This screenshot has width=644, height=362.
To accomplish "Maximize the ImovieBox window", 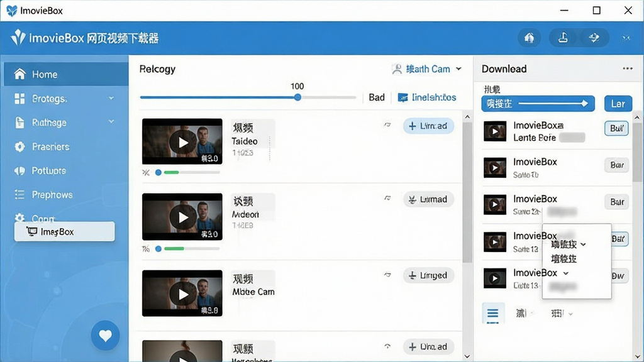I will click(x=596, y=10).
